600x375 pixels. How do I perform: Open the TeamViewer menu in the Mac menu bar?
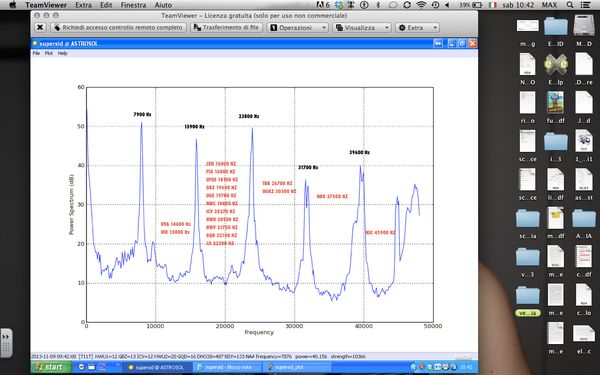tap(46, 5)
